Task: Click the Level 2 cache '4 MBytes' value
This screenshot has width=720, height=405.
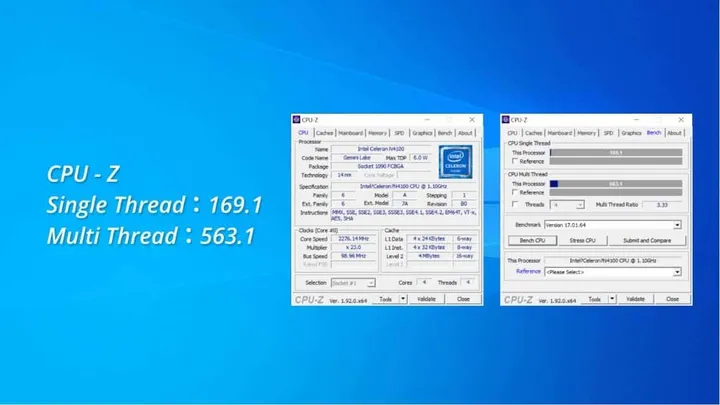Action: pyautogui.click(x=429, y=256)
